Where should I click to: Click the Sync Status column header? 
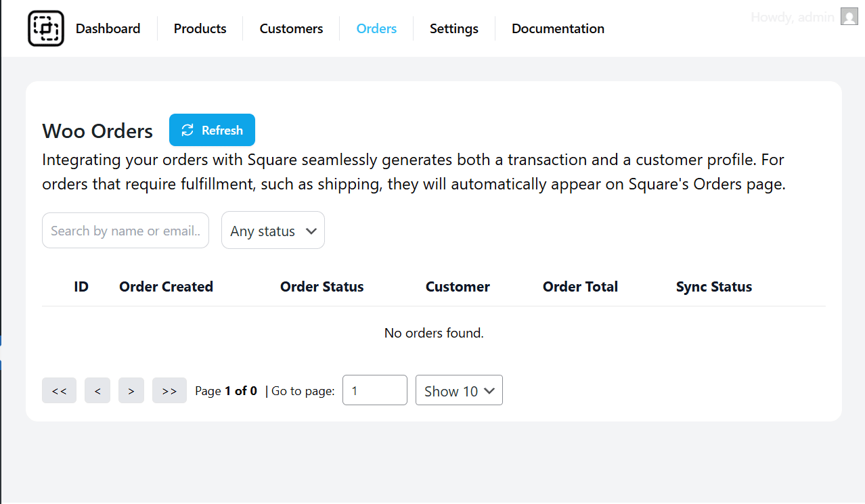point(714,287)
